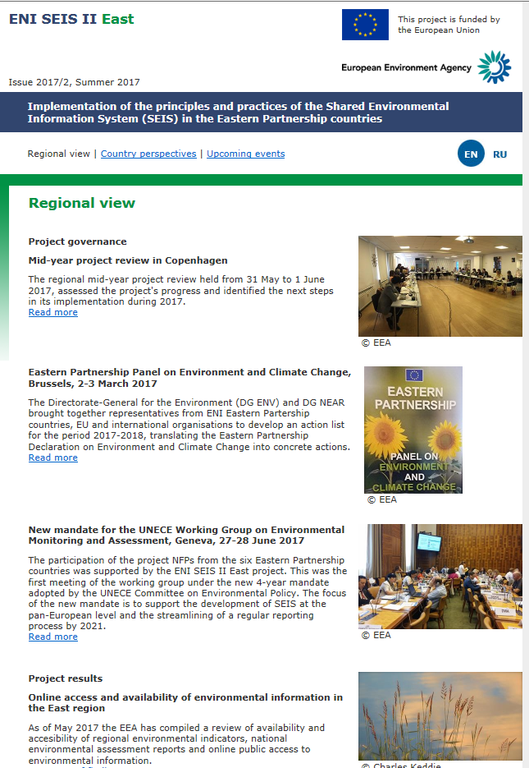Viewport: 529px width, 768px height.
Task: Open Read more for Copenhagen mid-year review
Action: coord(53,312)
